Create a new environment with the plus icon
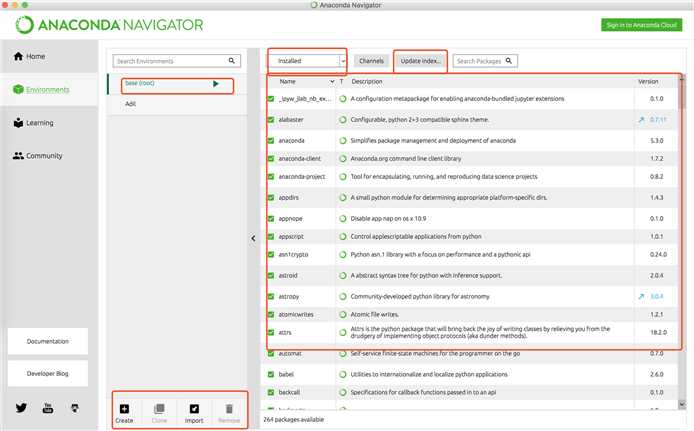Viewport: 694px width, 431px height. point(124,409)
